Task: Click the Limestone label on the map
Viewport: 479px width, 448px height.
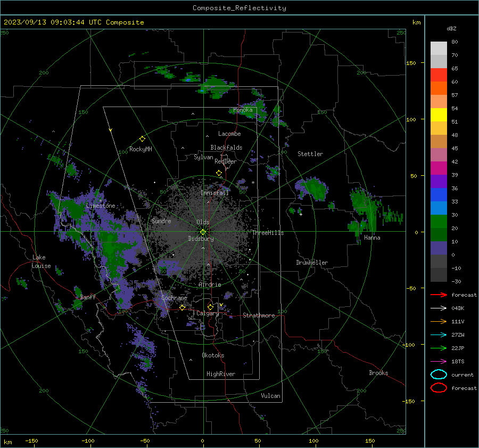Action: pos(101,206)
